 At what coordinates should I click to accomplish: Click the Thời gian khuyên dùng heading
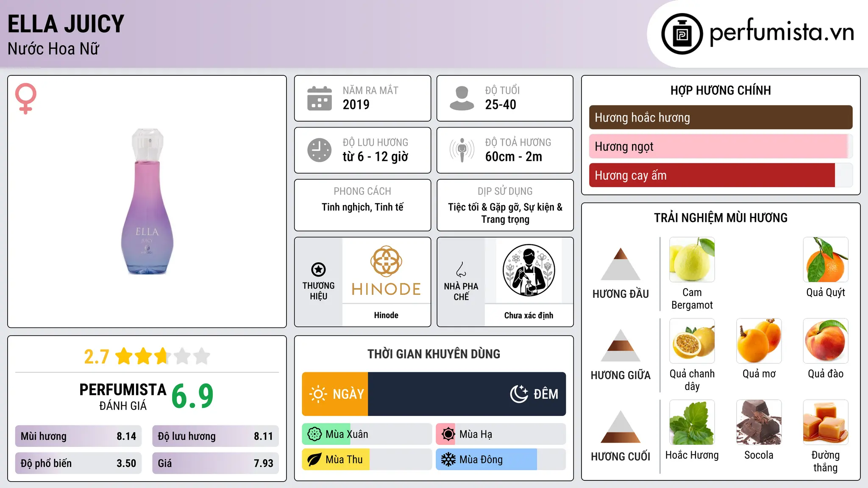pyautogui.click(x=434, y=354)
